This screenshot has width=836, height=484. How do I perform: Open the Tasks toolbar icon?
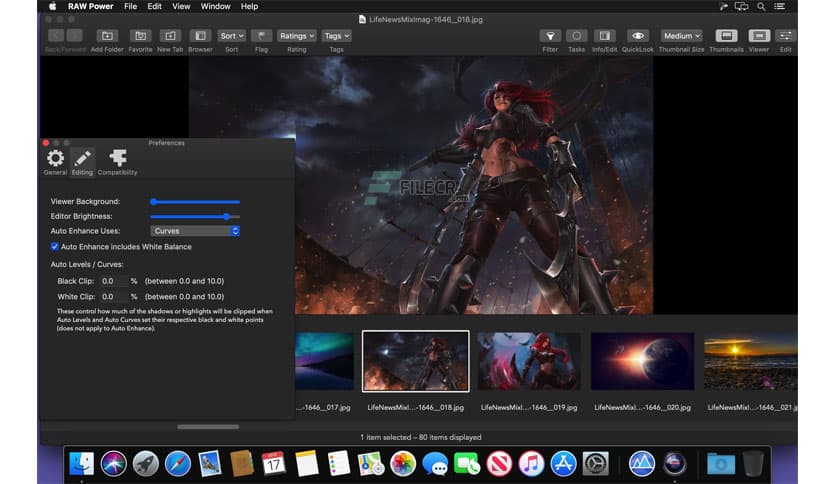[576, 36]
